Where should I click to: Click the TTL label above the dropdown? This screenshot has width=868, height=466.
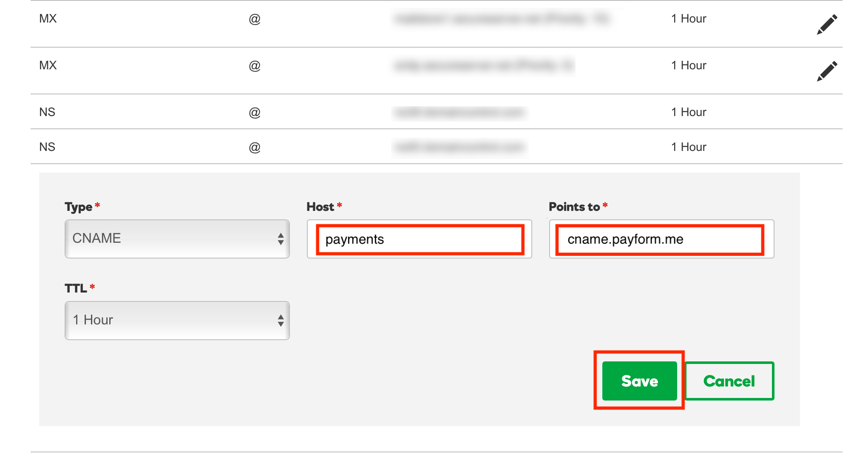coord(75,288)
